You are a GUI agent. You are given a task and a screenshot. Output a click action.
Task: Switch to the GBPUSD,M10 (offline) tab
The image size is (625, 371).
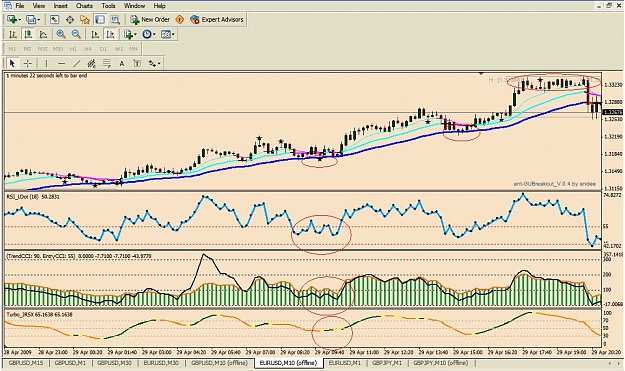pyautogui.click(x=219, y=363)
